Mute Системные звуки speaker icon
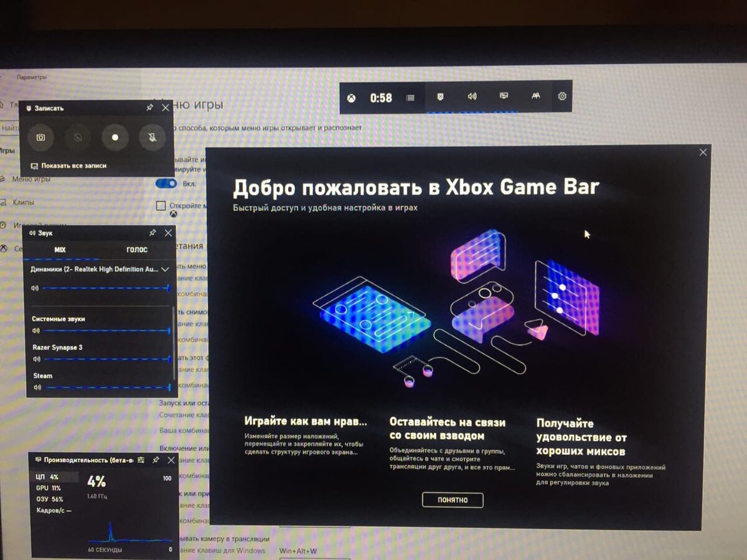 click(35, 331)
